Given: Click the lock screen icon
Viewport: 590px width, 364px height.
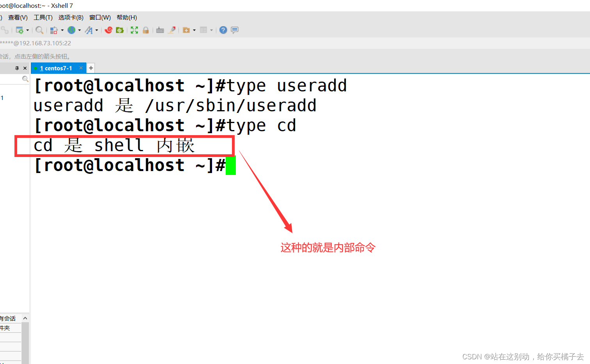Looking at the screenshot, I should [x=146, y=30].
